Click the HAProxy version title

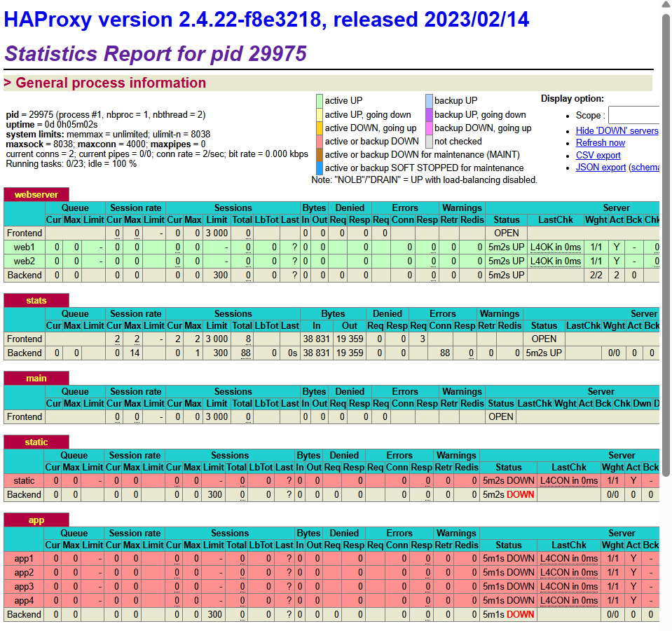coord(266,20)
